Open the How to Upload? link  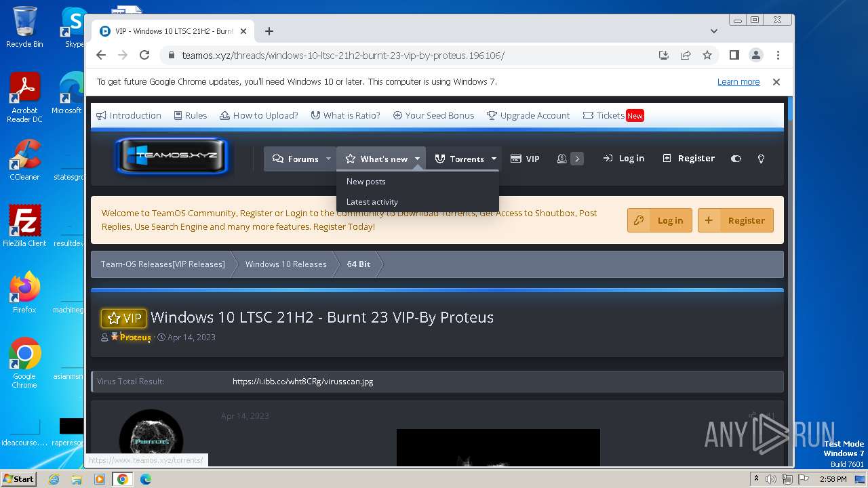pos(259,115)
